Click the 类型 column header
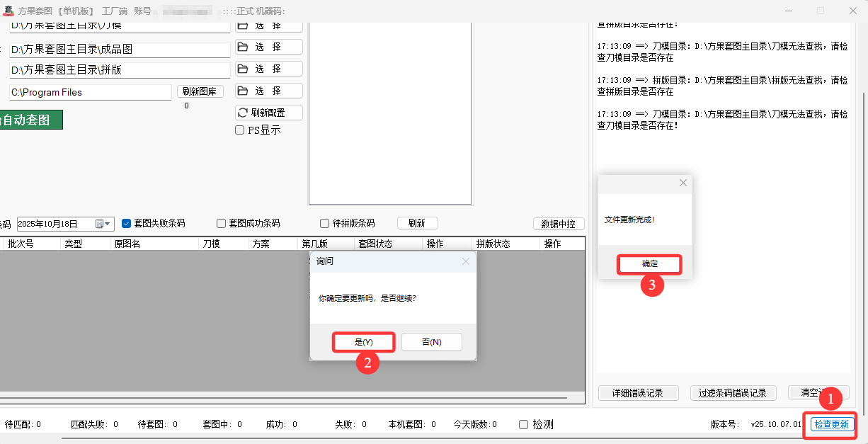The width and height of the screenshot is (868, 444). 86,244
